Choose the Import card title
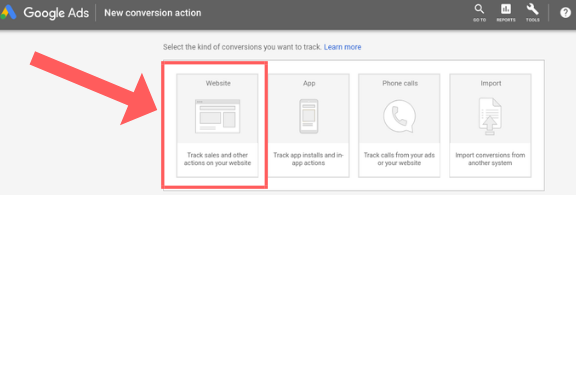 (x=491, y=83)
